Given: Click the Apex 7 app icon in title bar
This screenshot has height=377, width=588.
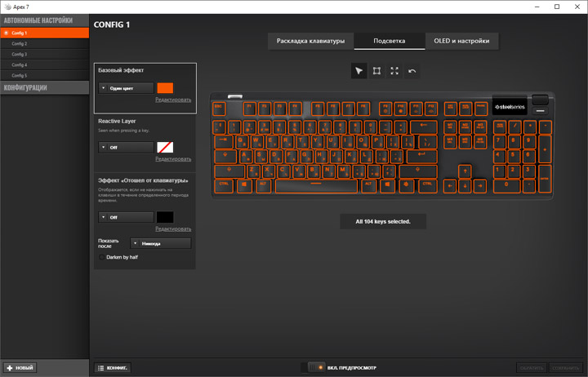Looking at the screenshot, I should (7, 7).
